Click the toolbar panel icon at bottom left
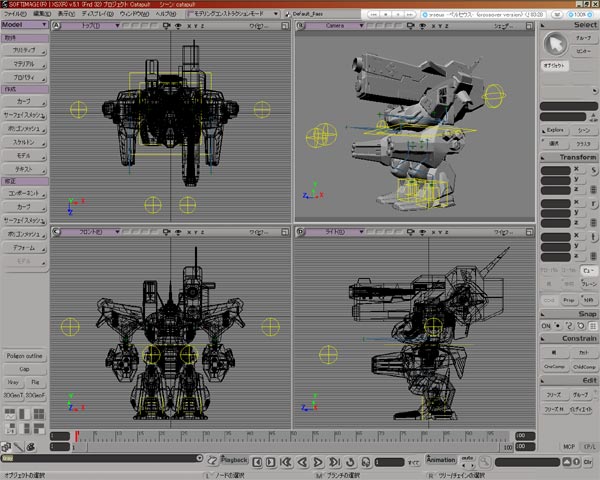The image size is (600, 480). 6,447
